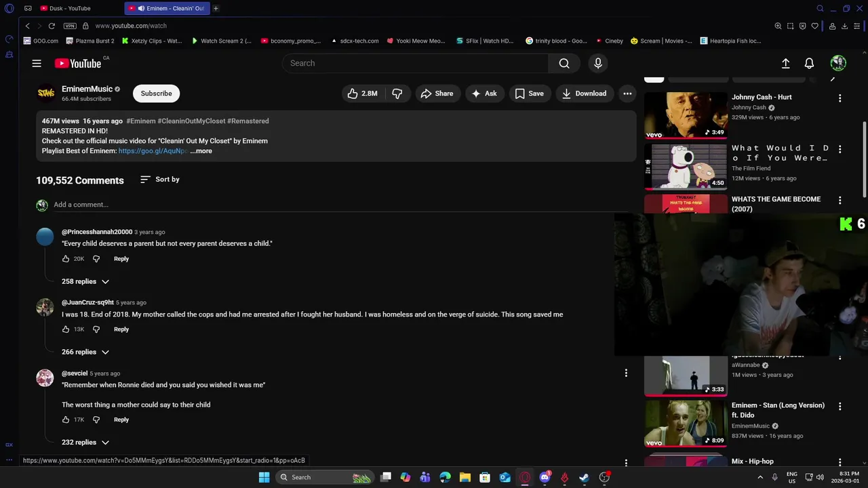Open @JuanCruz-sq9ht's profile link
Viewport: 868px width, 488px height.
click(87, 302)
